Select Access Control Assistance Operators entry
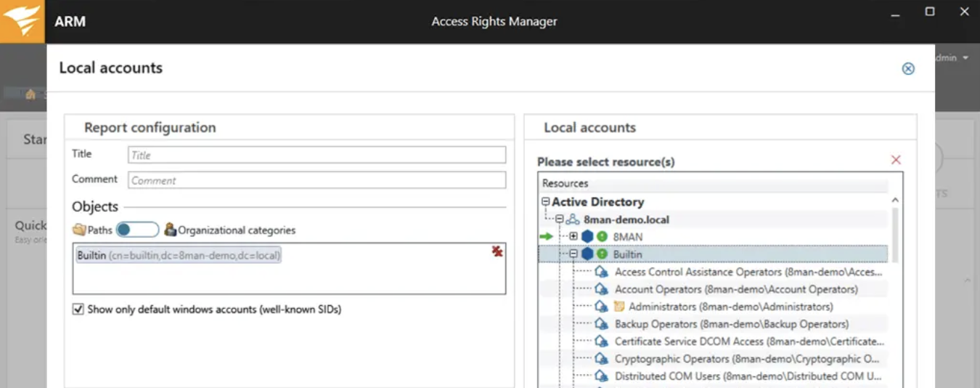980x388 pixels. [748, 272]
